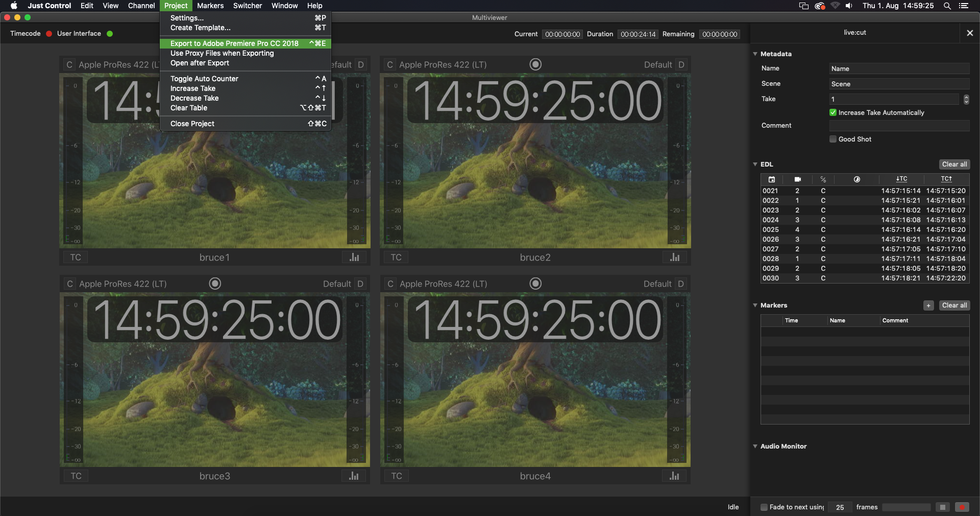Click the record indicator on bruce2 viewer
This screenshot has height=516, width=980.
click(x=535, y=64)
